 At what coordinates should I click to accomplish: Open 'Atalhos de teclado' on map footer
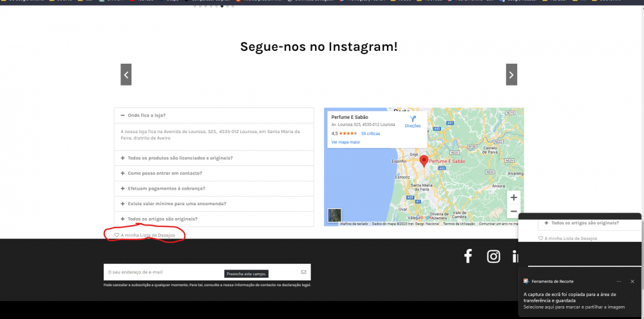click(354, 224)
